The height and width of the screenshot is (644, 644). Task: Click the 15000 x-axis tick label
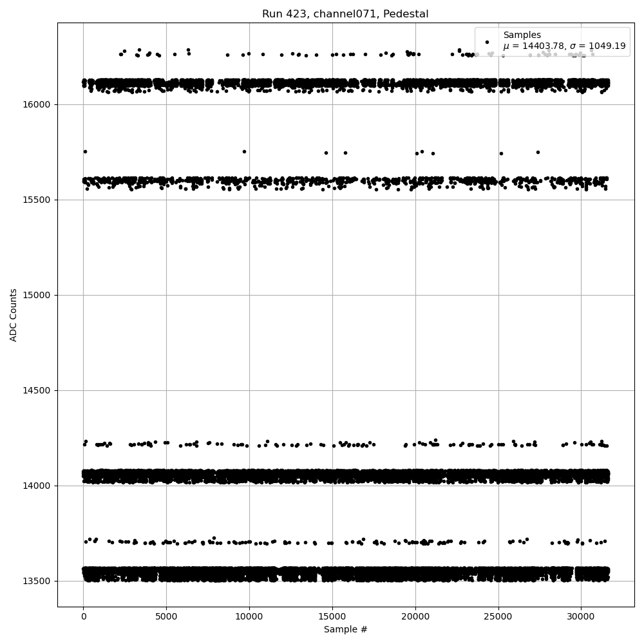point(332,616)
